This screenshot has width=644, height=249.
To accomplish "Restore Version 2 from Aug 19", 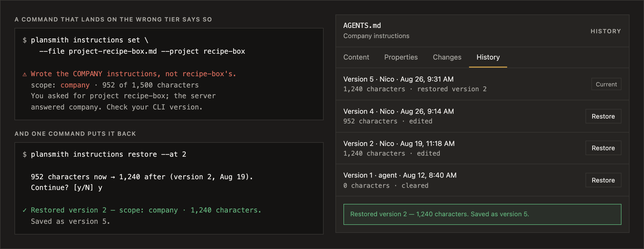I will 603,148.
